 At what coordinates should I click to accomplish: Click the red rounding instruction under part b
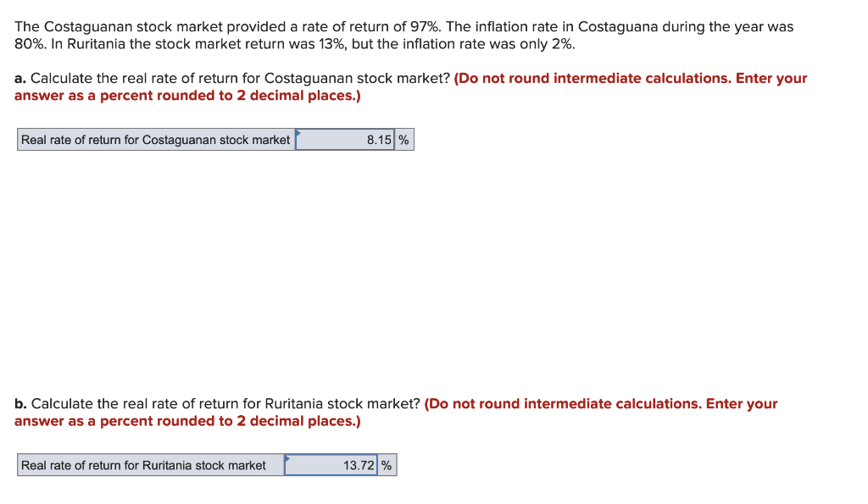[396, 413]
